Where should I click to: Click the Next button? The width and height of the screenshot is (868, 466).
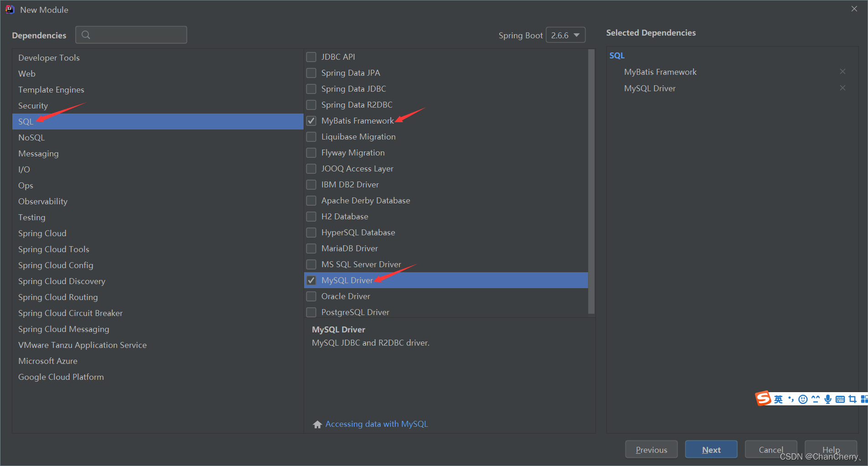pos(711,450)
